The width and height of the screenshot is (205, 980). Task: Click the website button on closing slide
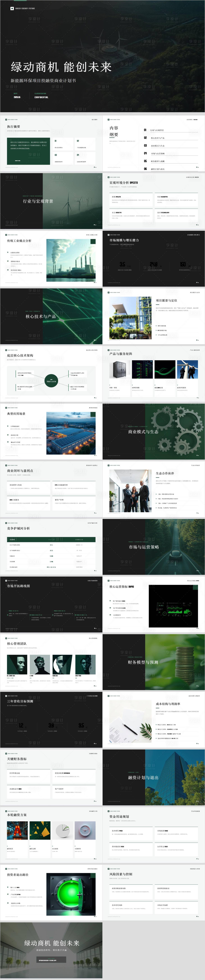pos(52,960)
